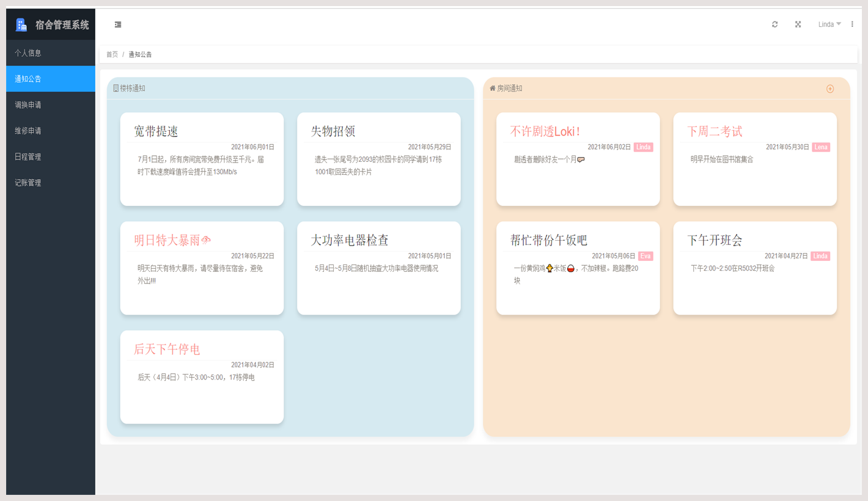
Task: Click the home icon beside 房间通知
Action: (x=493, y=88)
